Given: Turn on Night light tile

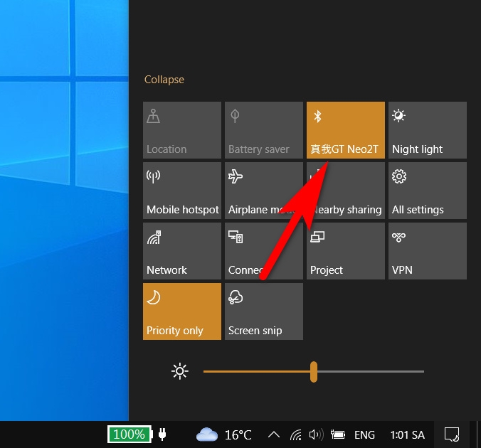Looking at the screenshot, I should pos(428,130).
